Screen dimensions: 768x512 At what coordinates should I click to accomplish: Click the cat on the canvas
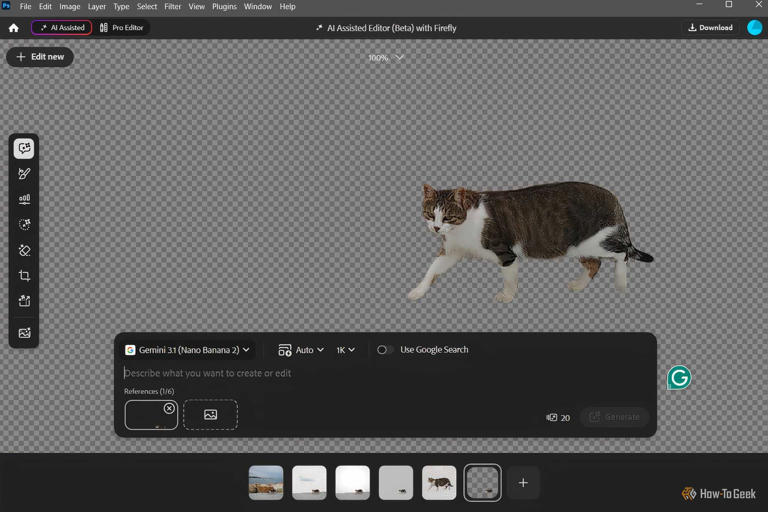(x=530, y=240)
